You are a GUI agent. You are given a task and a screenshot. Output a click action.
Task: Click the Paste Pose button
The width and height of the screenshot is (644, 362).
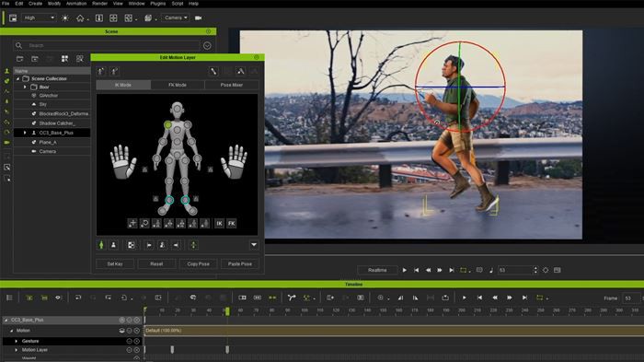pos(240,264)
